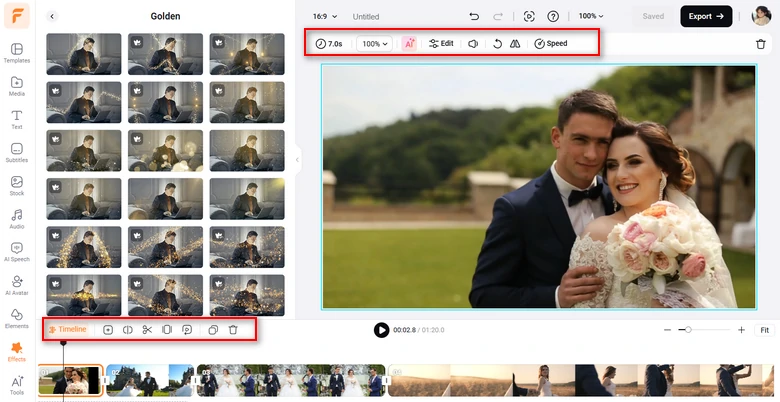Select timeline clip 02 thumbnail
The width and height of the screenshot is (780, 402).
[150, 381]
